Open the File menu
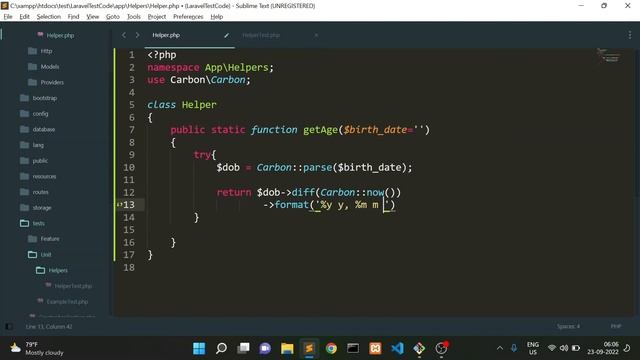640x360 pixels. click(x=8, y=17)
